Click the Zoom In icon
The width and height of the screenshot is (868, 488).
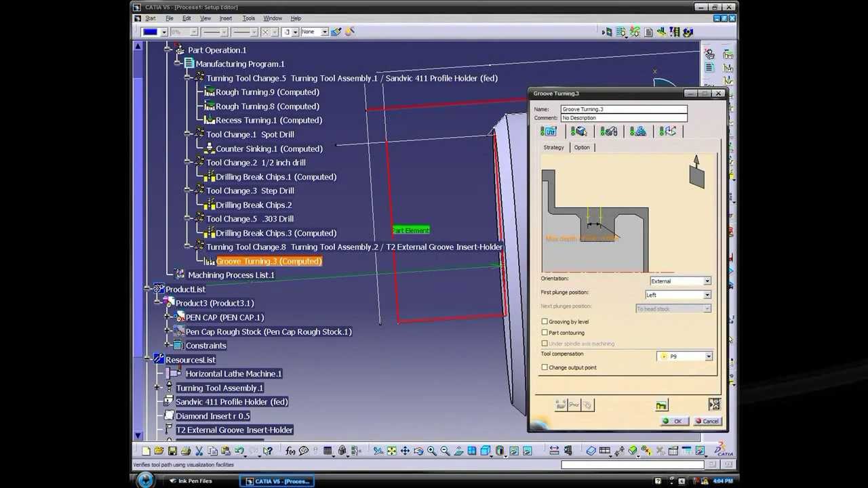(x=432, y=451)
